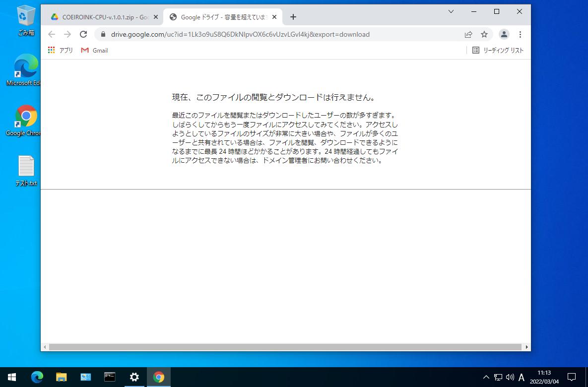Maximize the Chrome window
Screen dimensions: 588x387
[497, 11]
